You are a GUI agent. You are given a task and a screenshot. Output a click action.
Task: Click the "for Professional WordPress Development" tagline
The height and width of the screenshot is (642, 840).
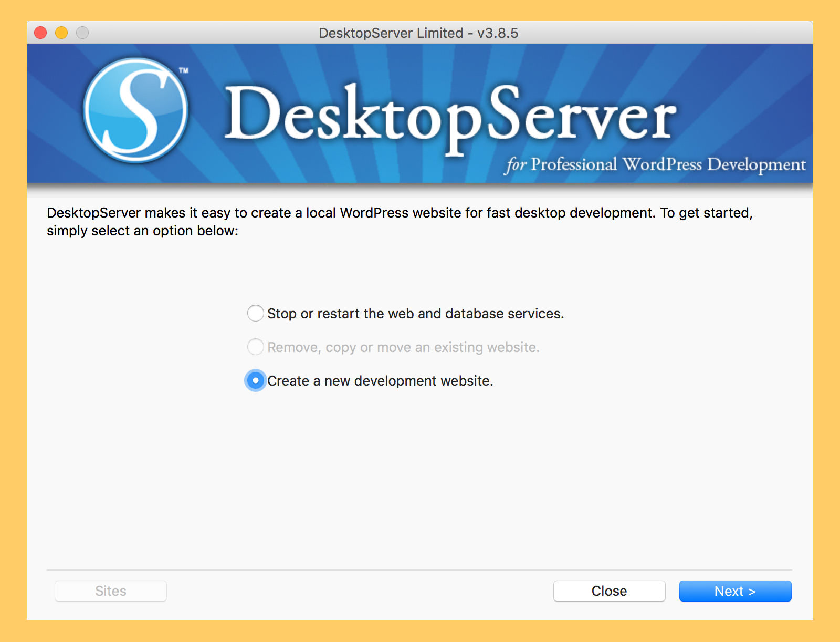click(x=655, y=164)
